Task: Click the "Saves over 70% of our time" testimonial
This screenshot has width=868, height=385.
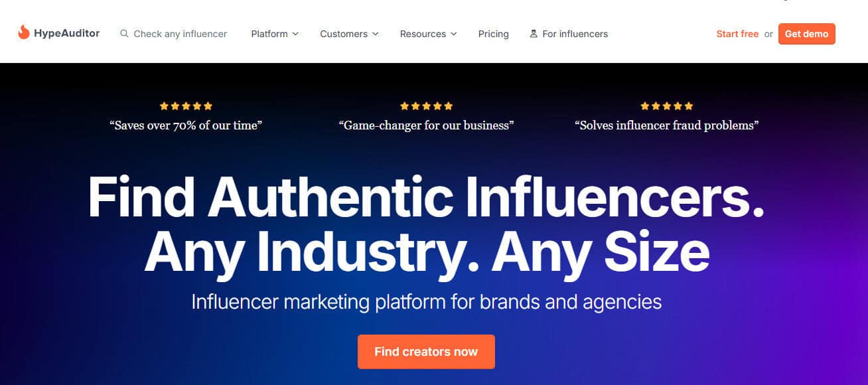Action: [x=186, y=125]
